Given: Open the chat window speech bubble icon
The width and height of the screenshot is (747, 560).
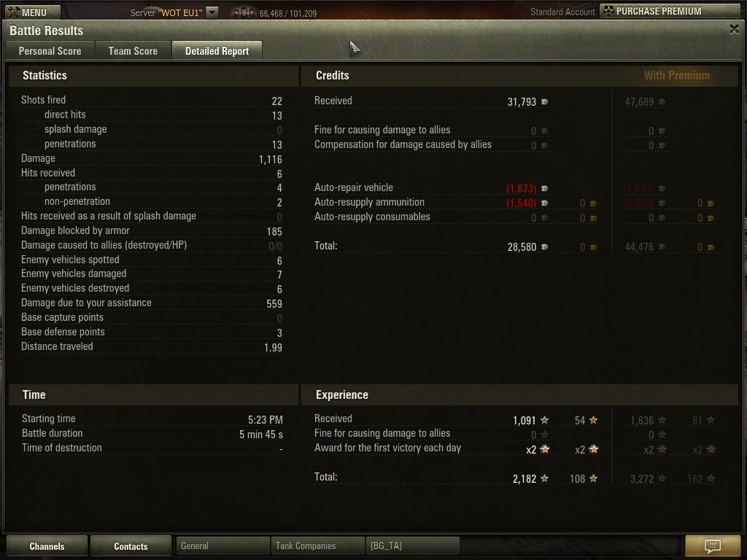Looking at the screenshot, I should (712, 545).
